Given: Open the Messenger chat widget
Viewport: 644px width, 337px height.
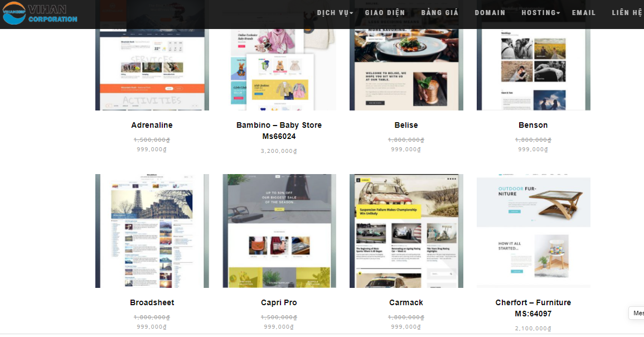Looking at the screenshot, I should pos(637,313).
